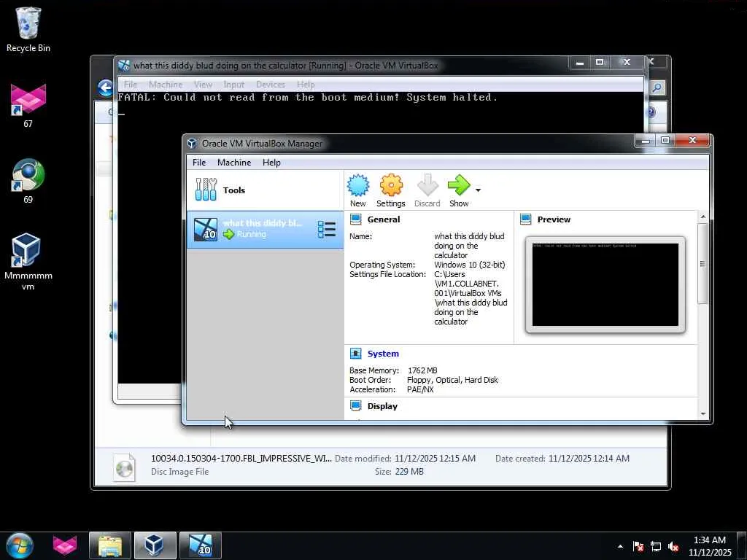The width and height of the screenshot is (747, 560).
Task: Open the File menu in the VM window
Action: click(x=130, y=85)
